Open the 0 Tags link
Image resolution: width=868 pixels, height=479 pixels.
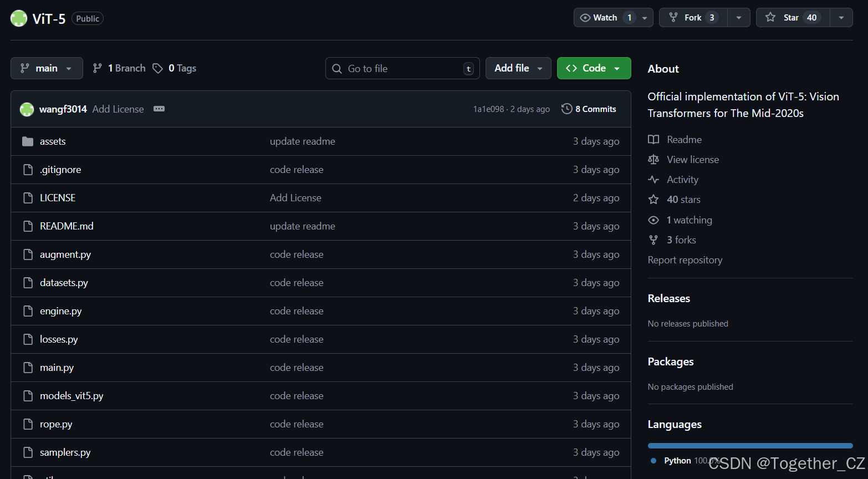point(175,68)
